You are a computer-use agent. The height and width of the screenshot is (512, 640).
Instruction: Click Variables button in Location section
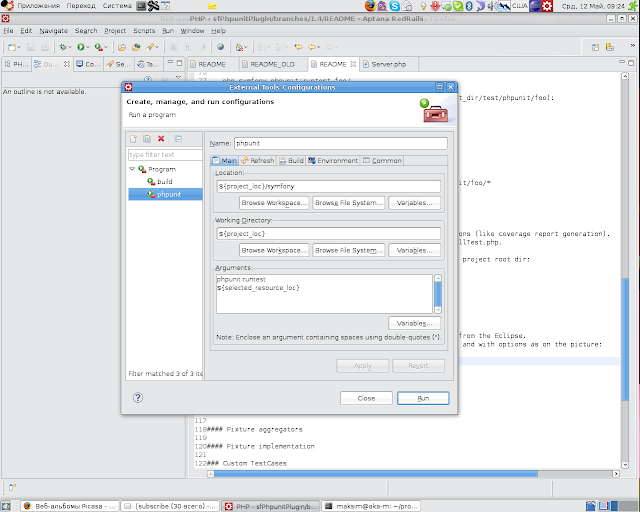[414, 203]
